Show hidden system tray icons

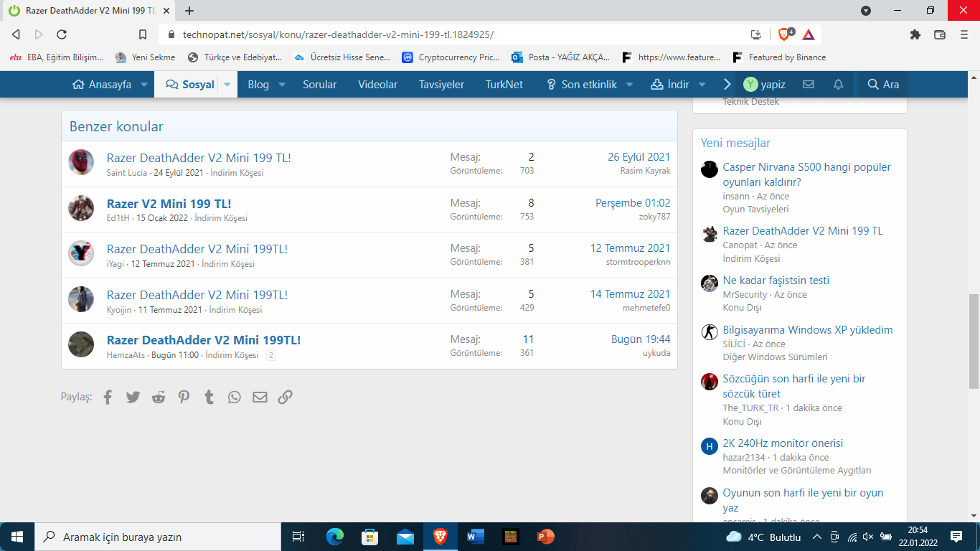click(x=816, y=537)
